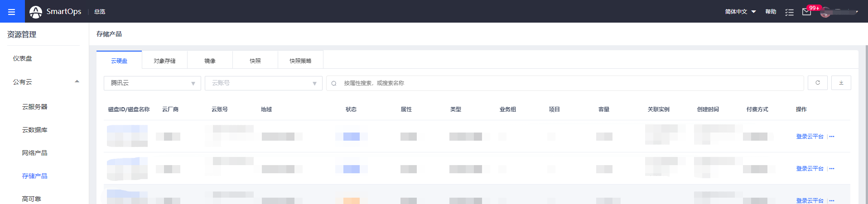Click the search magnifier icon
Screen dimensions: 868x204
pyautogui.click(x=334, y=83)
